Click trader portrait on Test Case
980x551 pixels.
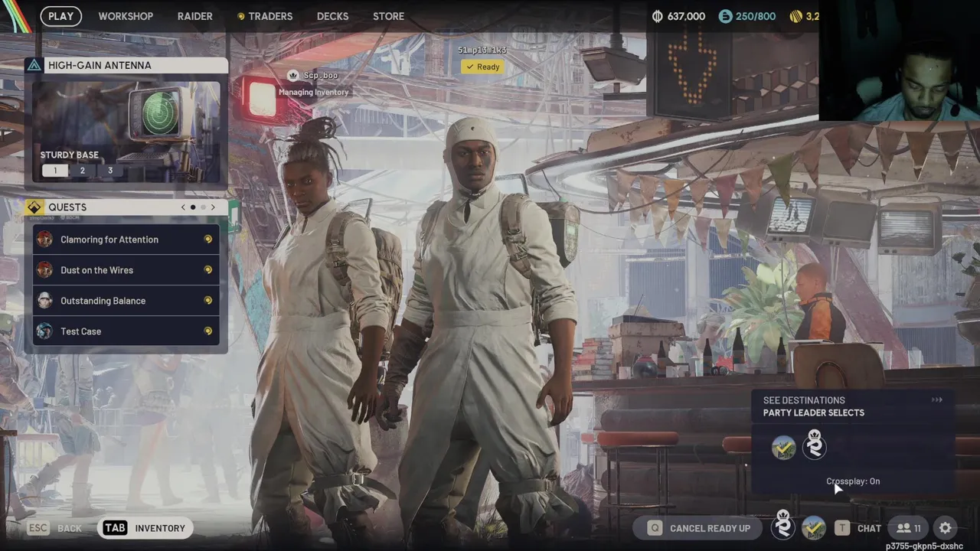point(45,331)
